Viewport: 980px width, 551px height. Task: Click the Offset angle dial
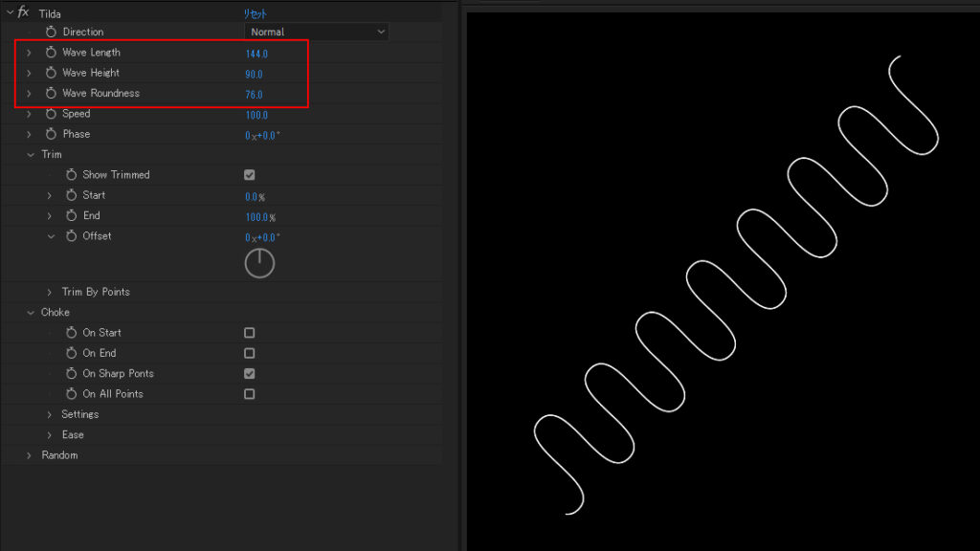259,263
